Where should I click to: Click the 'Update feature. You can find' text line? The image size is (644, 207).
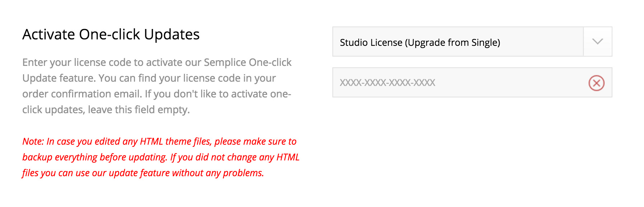[149, 78]
